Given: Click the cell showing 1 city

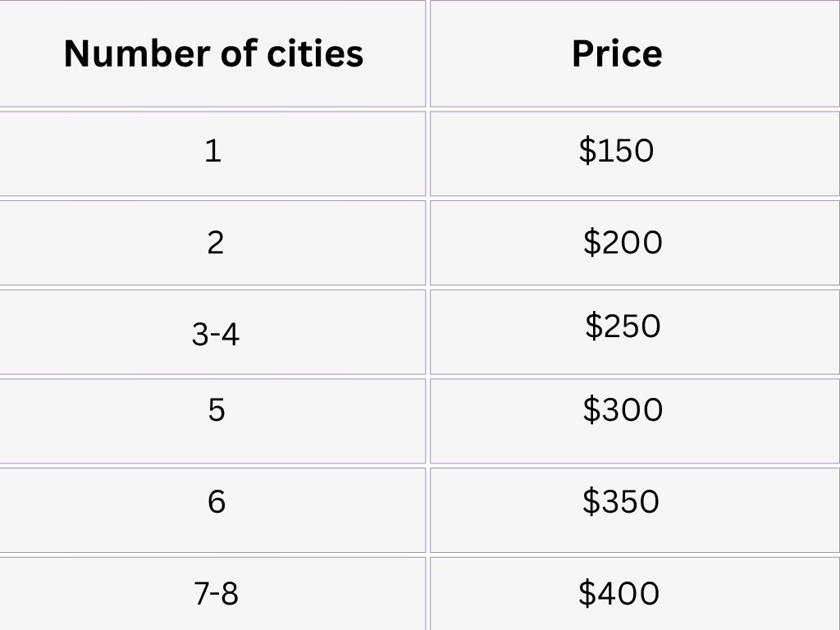Looking at the screenshot, I should (x=212, y=151).
